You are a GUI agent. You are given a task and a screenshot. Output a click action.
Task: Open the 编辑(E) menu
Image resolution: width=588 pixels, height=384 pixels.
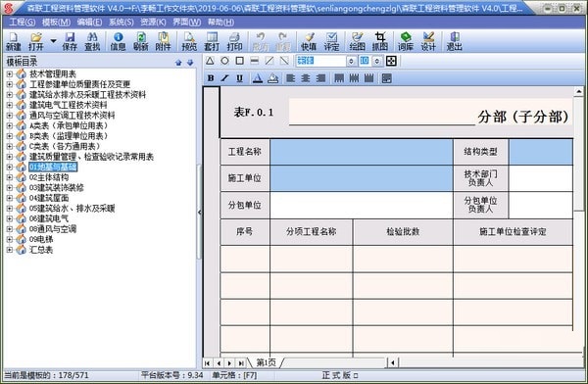(x=89, y=23)
